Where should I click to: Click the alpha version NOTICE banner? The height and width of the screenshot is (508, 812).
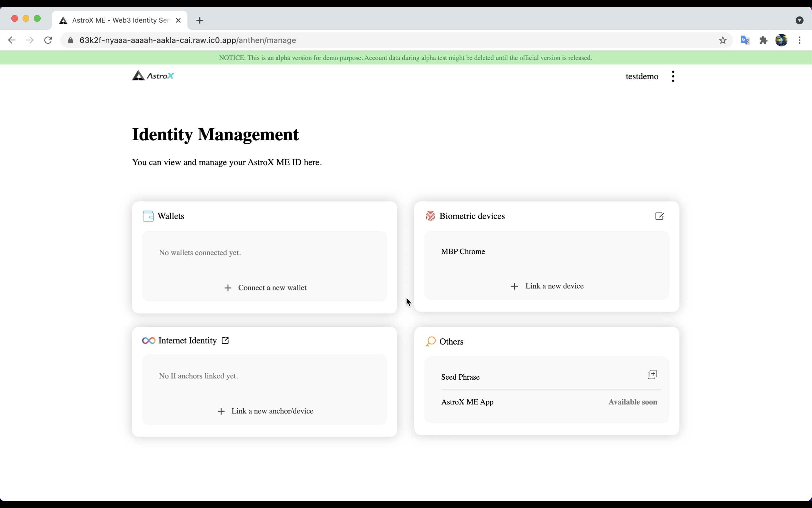[406, 58]
